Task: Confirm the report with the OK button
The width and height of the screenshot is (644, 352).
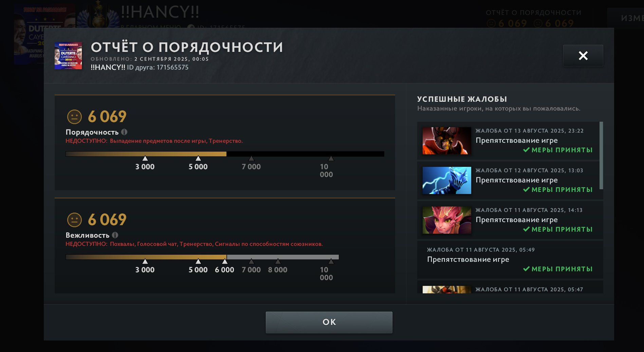Action: (x=329, y=322)
